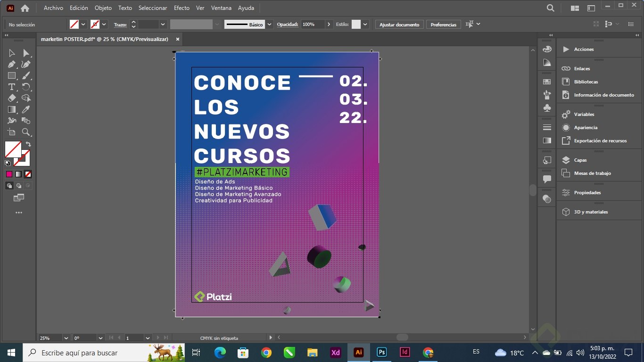This screenshot has width=644, height=362.
Task: Click the Estilo swatch in control bar
Action: click(x=356, y=25)
